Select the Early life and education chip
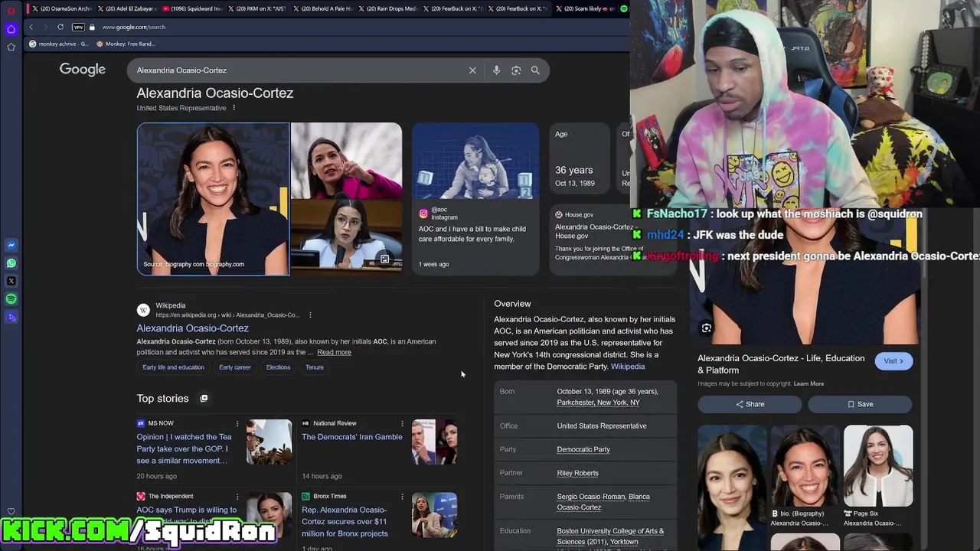The height and width of the screenshot is (551, 980). tap(173, 367)
